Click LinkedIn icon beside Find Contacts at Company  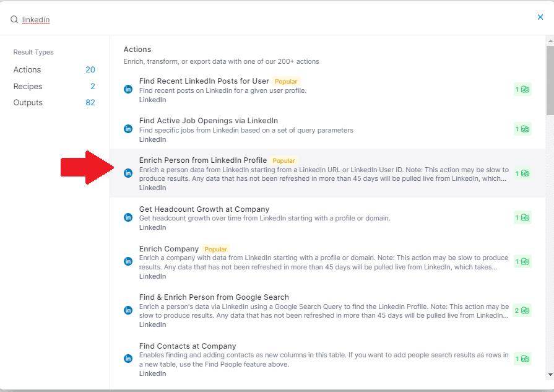click(128, 359)
